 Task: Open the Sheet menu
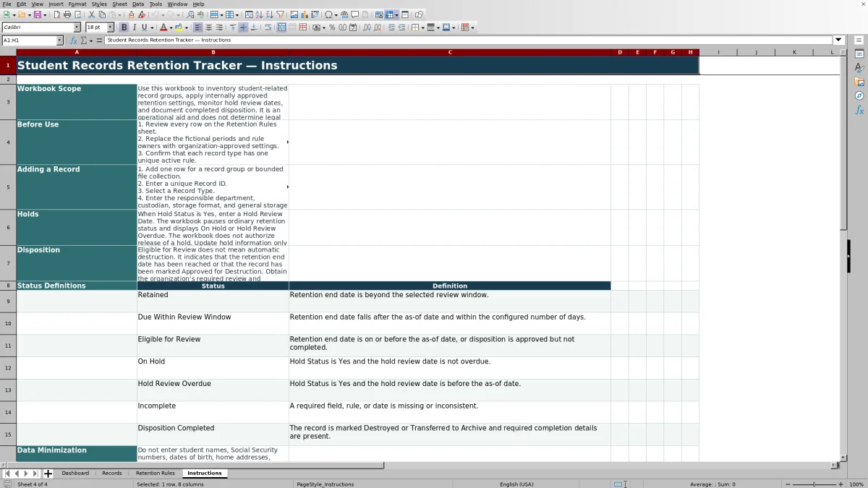119,4
